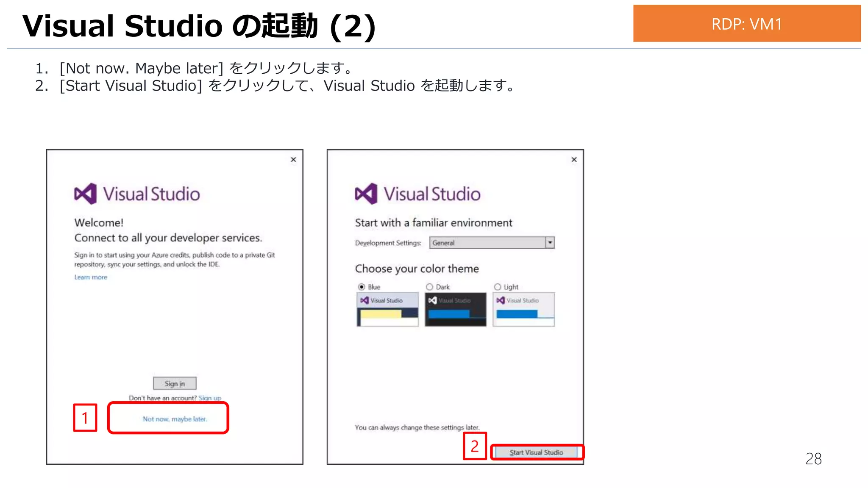This screenshot has width=868, height=488.
Task: Click the 'Not now, maybe later.' link
Action: click(175, 419)
